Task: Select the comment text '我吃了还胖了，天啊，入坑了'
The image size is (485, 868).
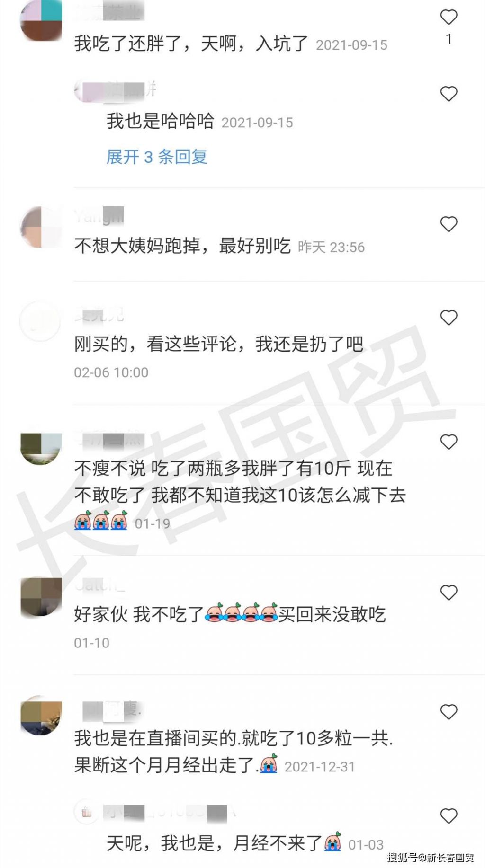Action: [191, 44]
